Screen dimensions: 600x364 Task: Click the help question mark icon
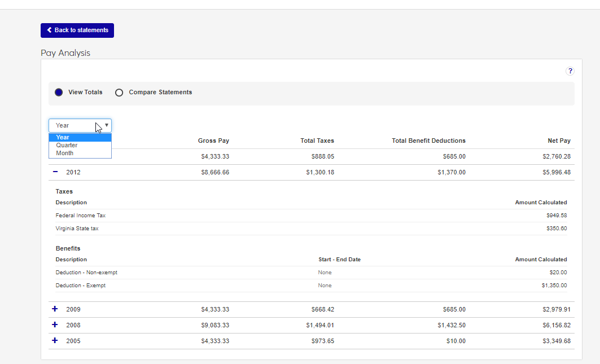pos(570,71)
